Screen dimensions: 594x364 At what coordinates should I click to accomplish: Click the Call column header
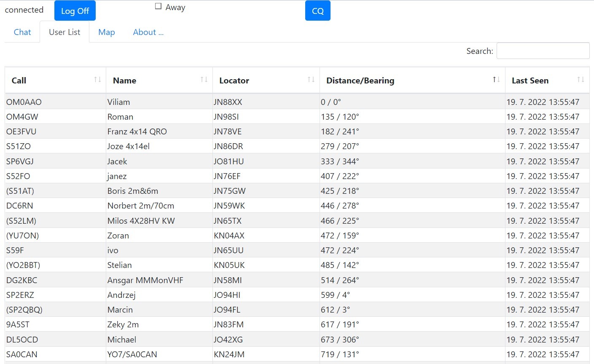[56, 80]
